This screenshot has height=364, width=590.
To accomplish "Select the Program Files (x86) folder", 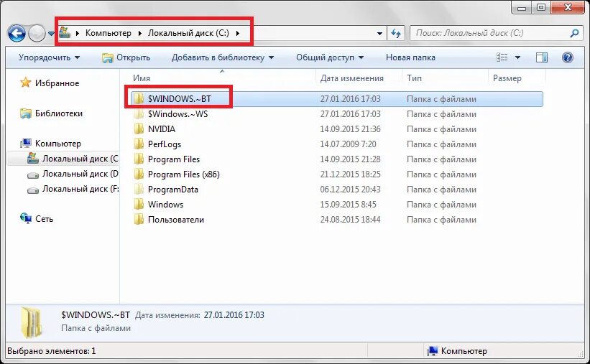I will point(184,174).
